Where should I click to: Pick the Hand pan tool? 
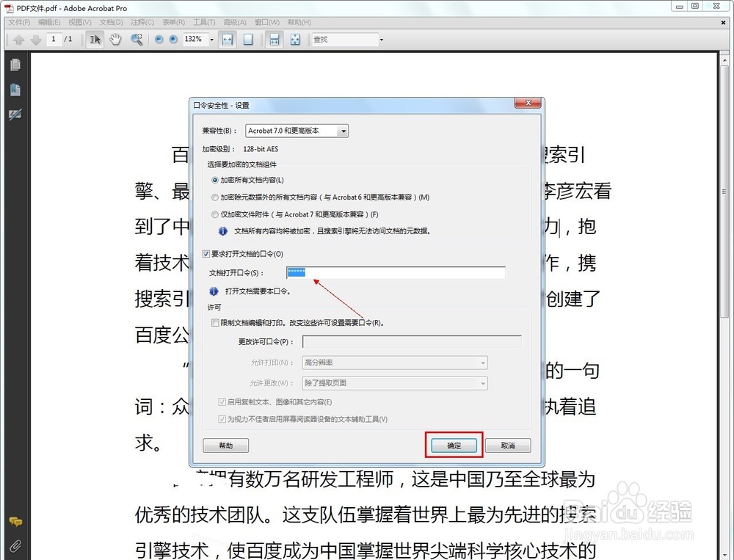coord(115,40)
